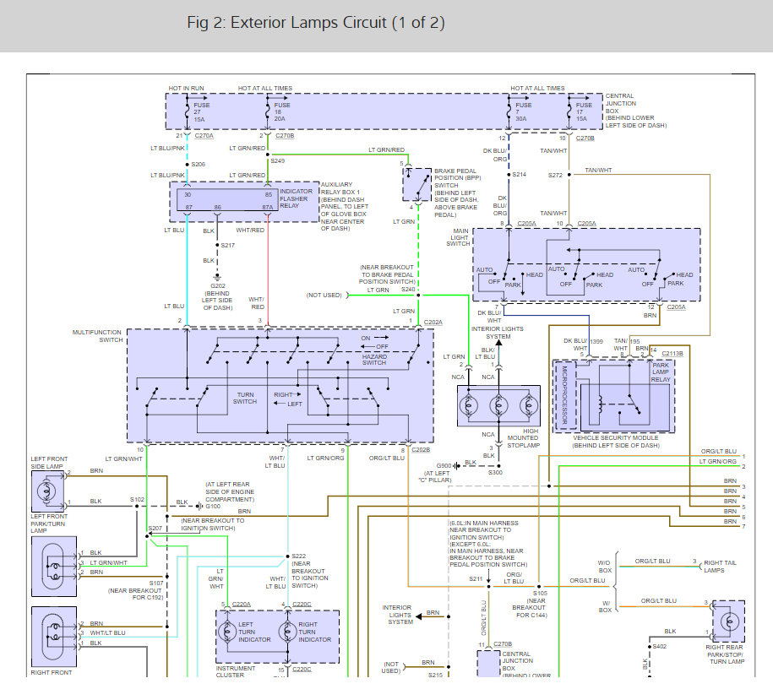Click the Fuse 27 15A symbol
The width and height of the screenshot is (773, 700).
(188, 111)
